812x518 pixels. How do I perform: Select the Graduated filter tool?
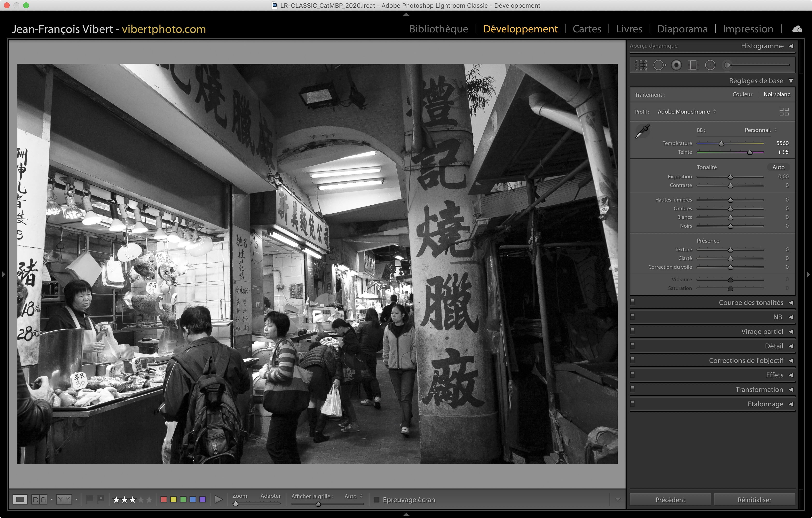point(693,65)
